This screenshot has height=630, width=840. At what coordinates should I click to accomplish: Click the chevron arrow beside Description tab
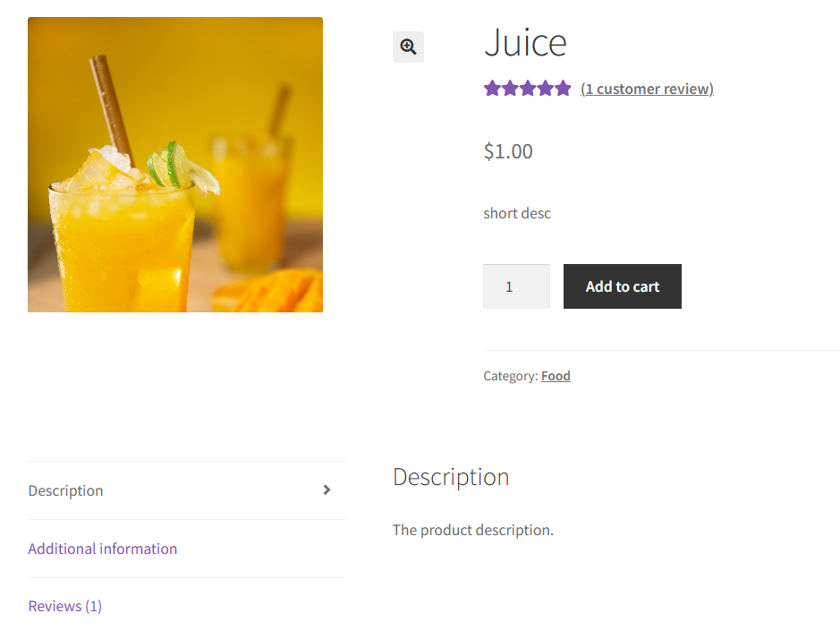pyautogui.click(x=327, y=490)
